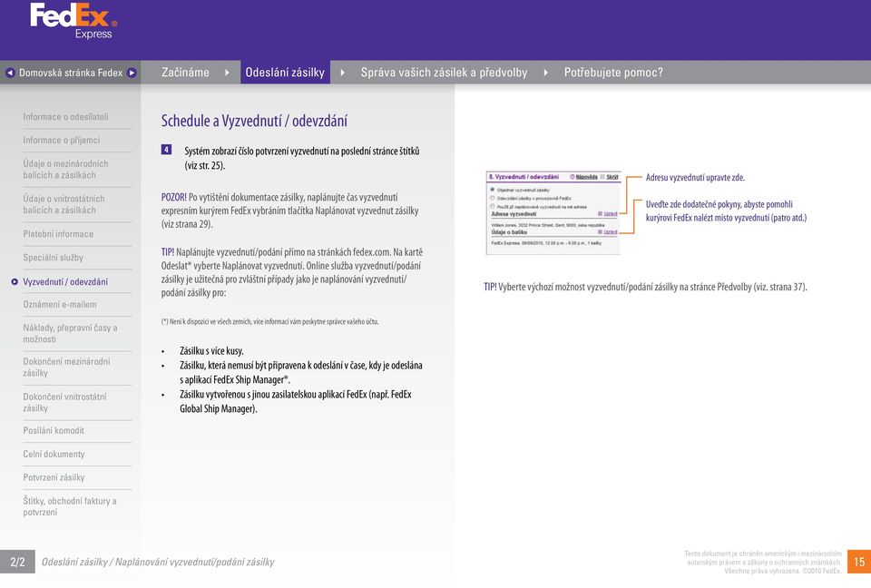Switch to the Začínáme tab

tap(185, 73)
